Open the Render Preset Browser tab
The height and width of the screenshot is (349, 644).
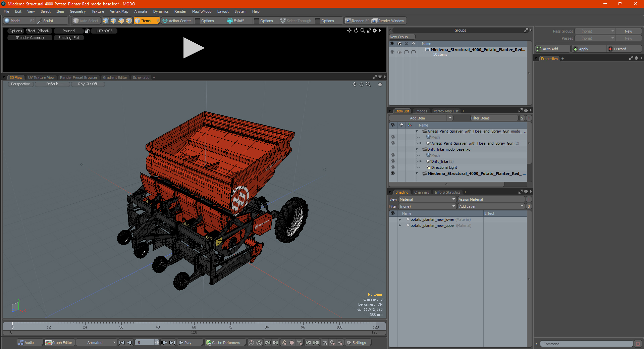[78, 78]
